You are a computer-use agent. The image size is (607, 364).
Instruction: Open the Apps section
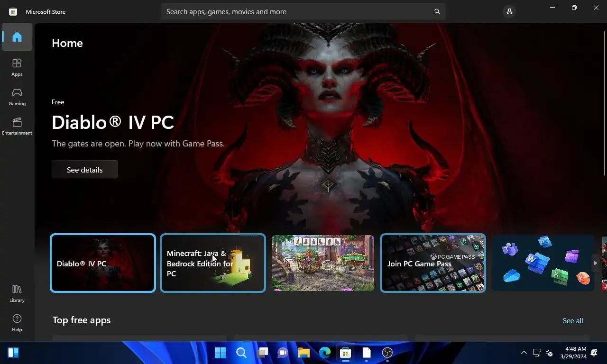coord(17,67)
